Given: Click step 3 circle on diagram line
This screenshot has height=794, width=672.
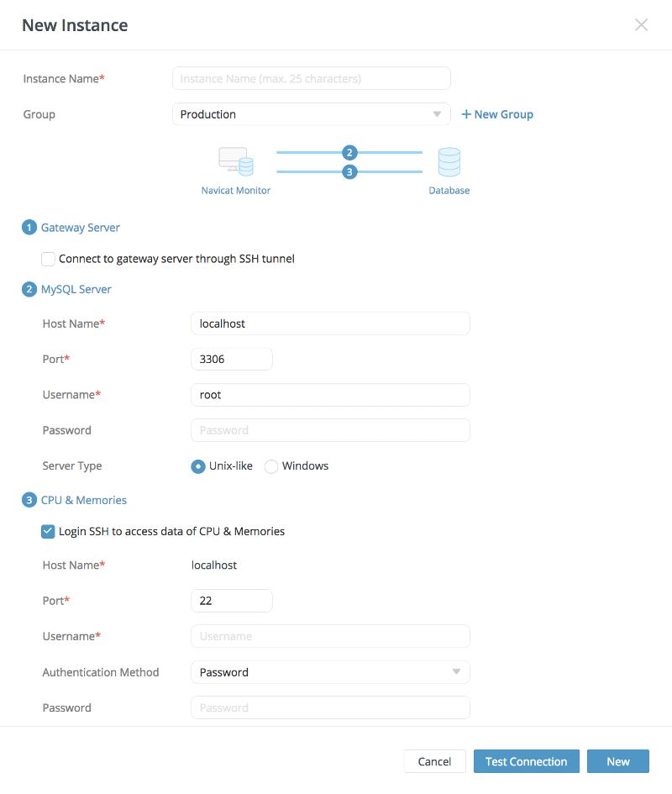Looking at the screenshot, I should click(x=349, y=171).
